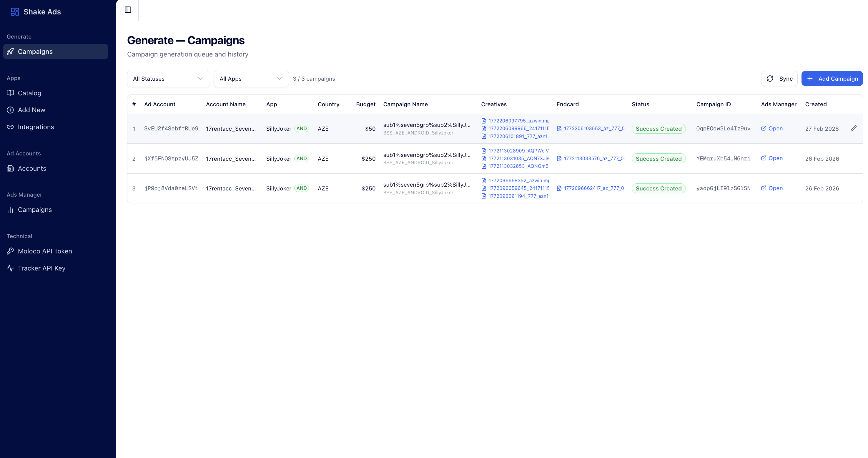868x458 pixels.
Task: Open the Accounts page in the sidebar
Action: click(x=32, y=168)
